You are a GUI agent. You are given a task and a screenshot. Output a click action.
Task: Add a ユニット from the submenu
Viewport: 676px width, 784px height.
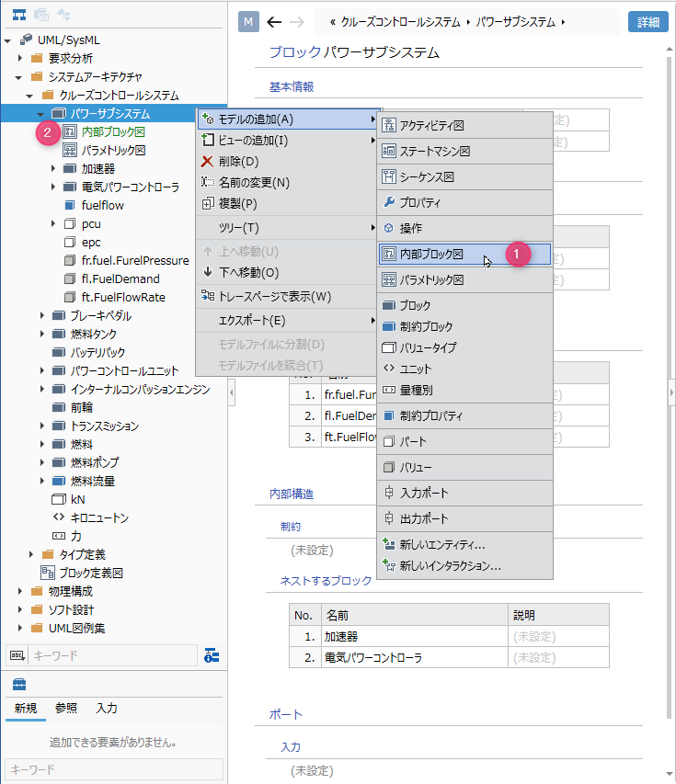464,369
